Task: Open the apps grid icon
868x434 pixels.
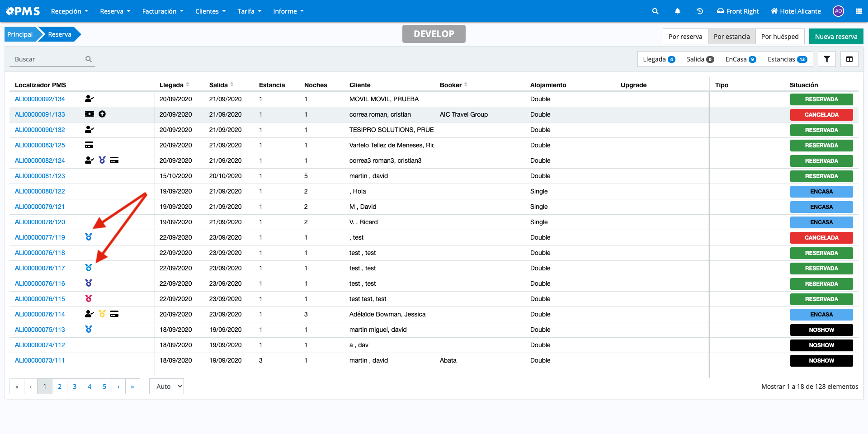Action: pos(859,11)
